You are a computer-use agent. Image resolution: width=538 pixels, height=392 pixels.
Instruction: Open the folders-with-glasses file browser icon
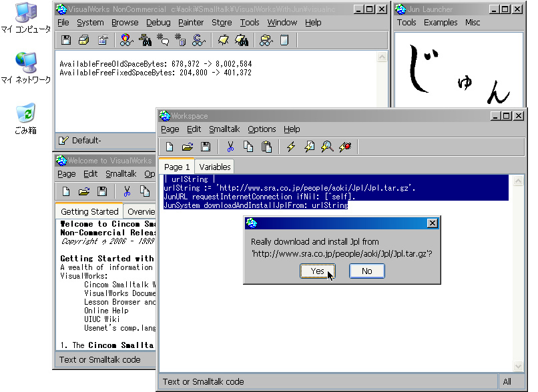pos(266,40)
